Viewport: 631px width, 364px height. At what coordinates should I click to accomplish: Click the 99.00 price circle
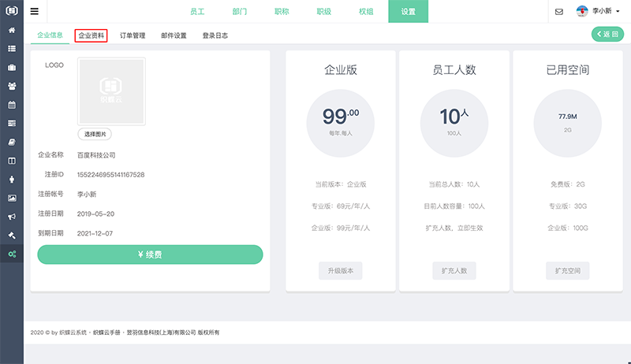coord(341,123)
